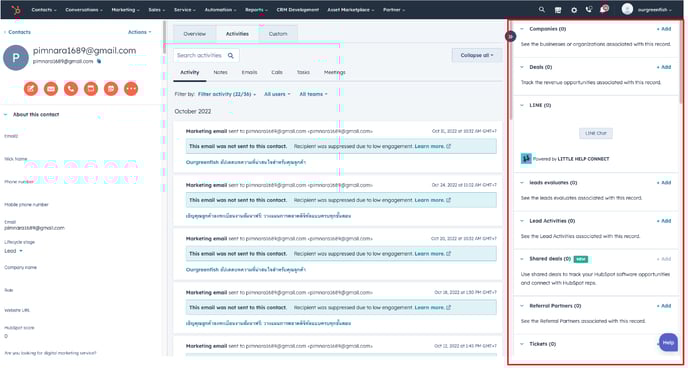
Task: Open the Collapse all dropdown button
Action: coord(477,55)
